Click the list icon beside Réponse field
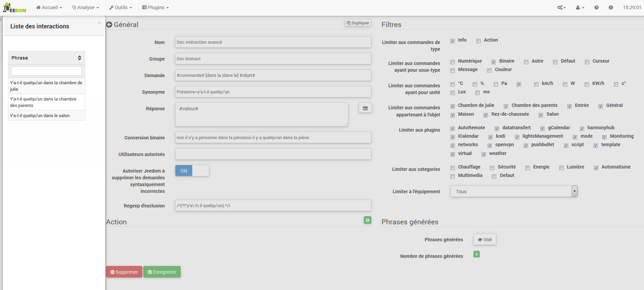The width and height of the screenshot is (644, 290). [365, 108]
